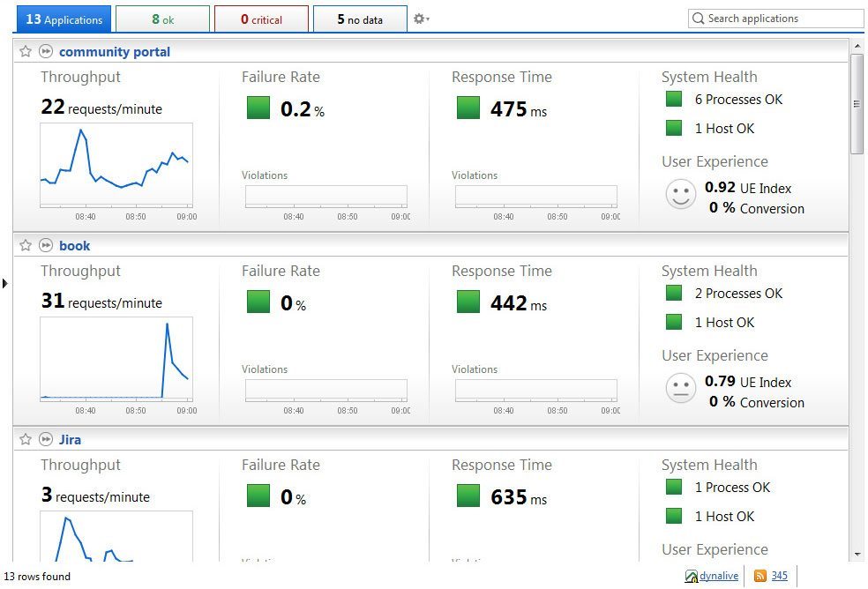Image resolution: width=868 pixels, height=589 pixels.
Task: Click book neutral face icon
Action: point(680,388)
